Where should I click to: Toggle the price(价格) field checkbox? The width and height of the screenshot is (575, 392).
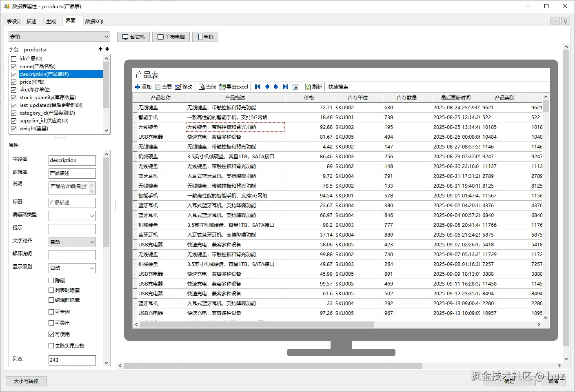click(x=14, y=82)
